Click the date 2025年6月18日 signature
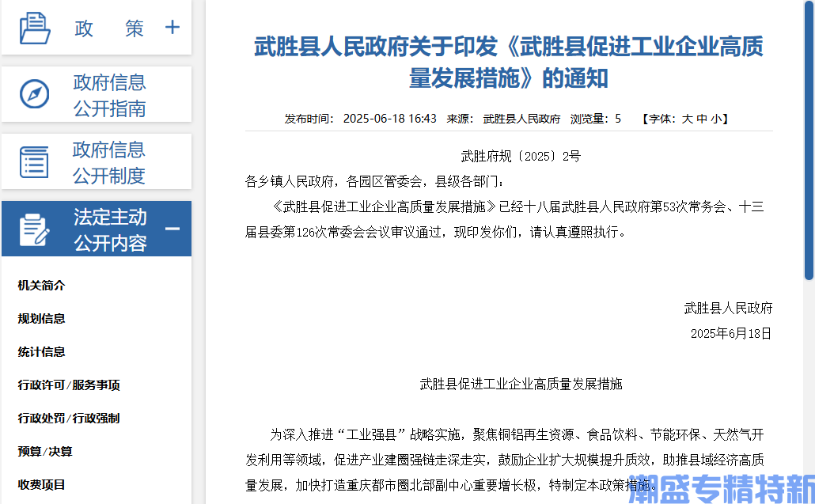The width and height of the screenshot is (815, 504). (731, 334)
